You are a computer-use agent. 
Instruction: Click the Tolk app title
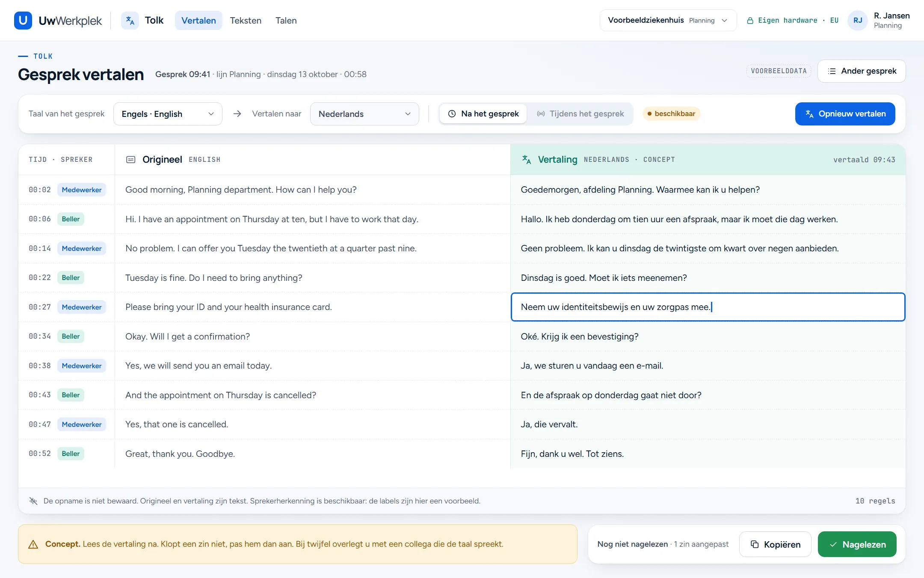point(154,21)
